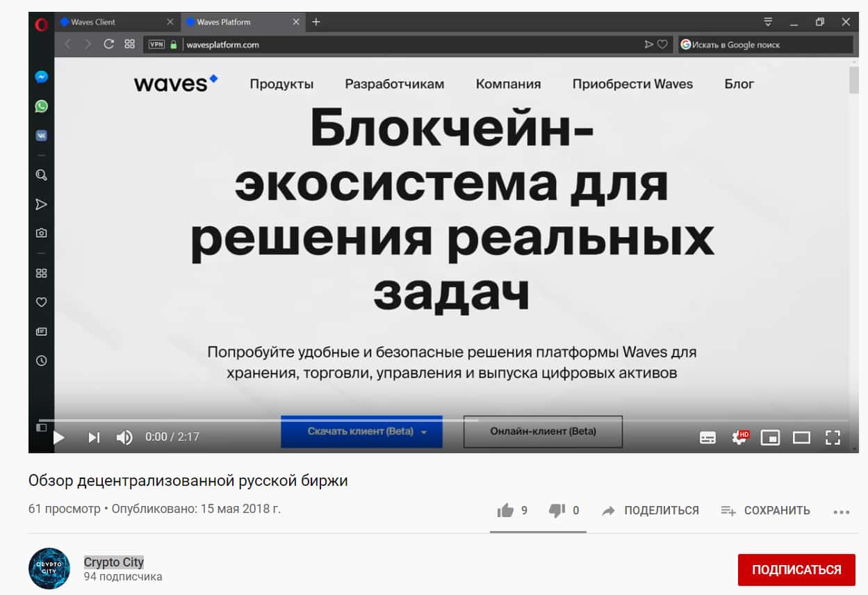The width and height of the screenshot is (868, 595).
Task: Open video settings gear
Action: pyautogui.click(x=739, y=437)
